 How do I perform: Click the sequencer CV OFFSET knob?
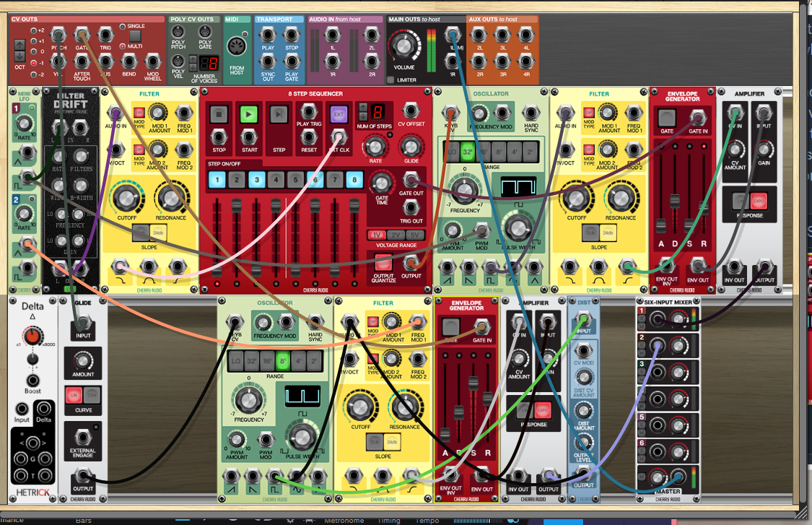411,110
